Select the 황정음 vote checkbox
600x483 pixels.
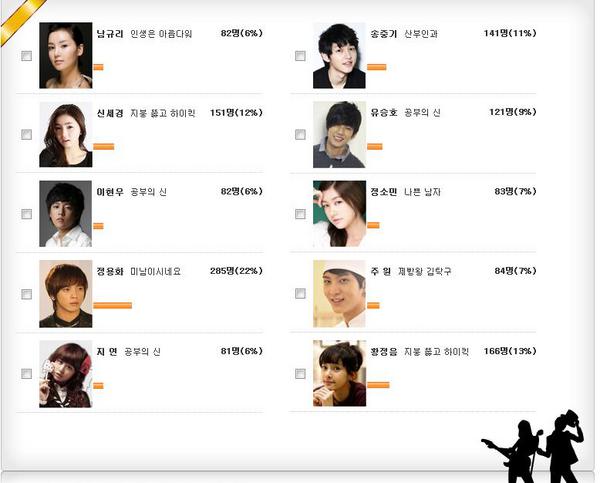click(x=300, y=374)
